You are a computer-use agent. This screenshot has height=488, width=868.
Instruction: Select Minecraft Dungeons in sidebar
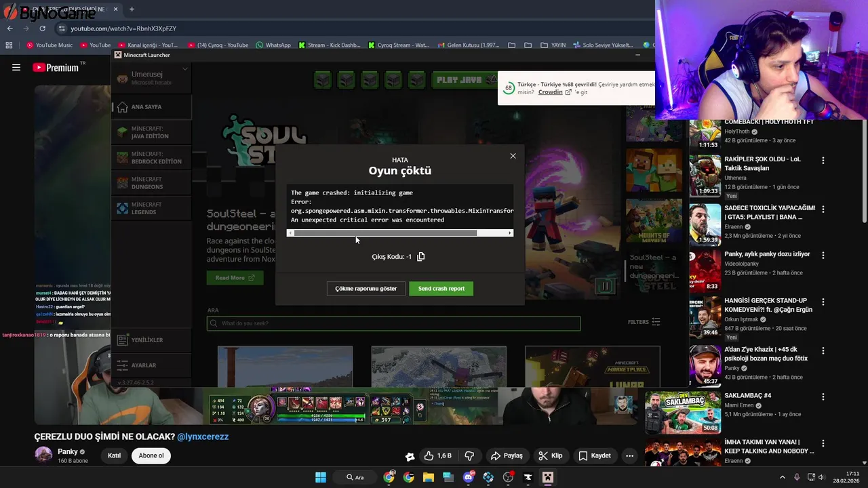coord(152,183)
